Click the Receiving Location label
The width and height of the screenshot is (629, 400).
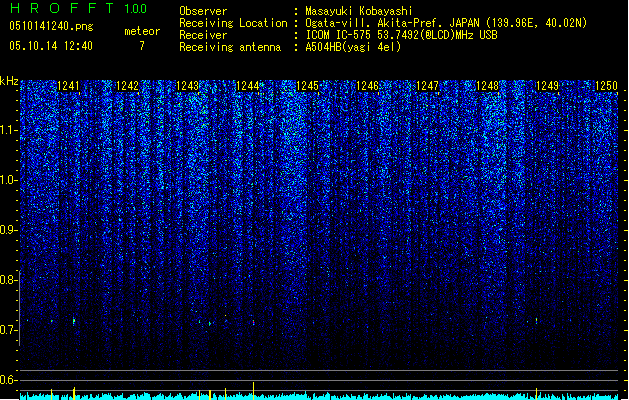pyautogui.click(x=233, y=23)
